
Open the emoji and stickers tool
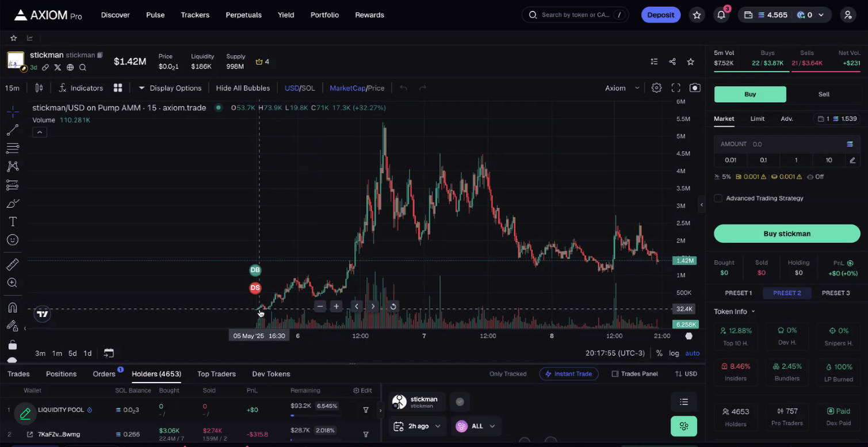13,240
